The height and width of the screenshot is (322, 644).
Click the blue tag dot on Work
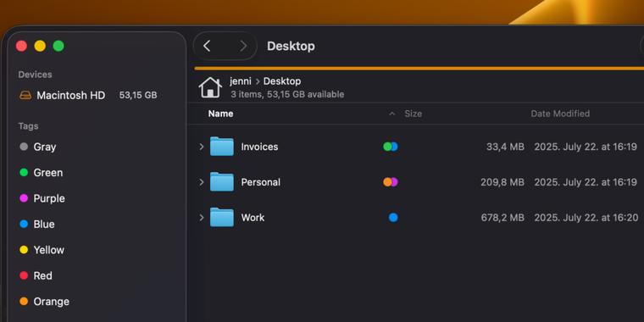point(393,217)
